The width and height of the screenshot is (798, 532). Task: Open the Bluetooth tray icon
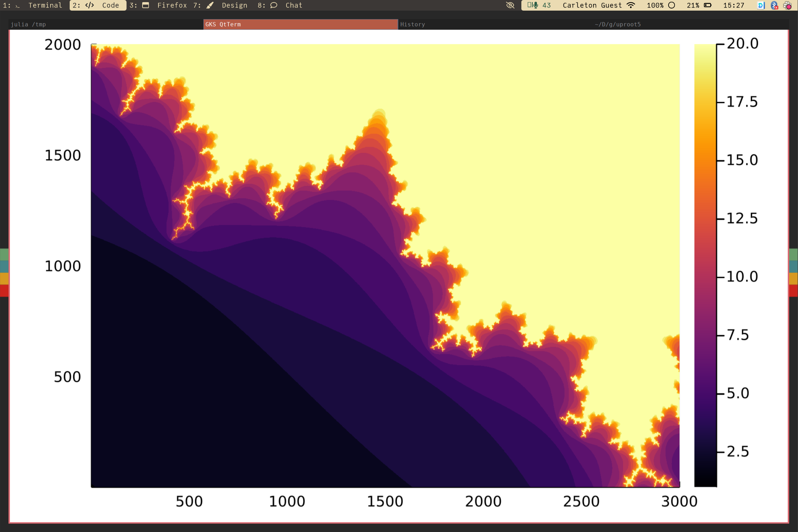pos(774,5)
